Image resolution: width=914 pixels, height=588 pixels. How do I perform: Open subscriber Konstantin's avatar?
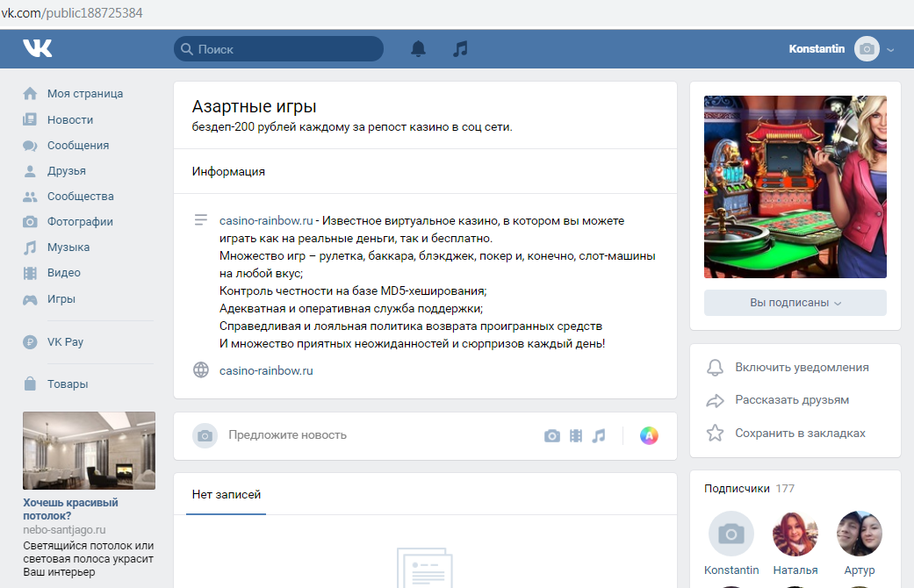731,534
